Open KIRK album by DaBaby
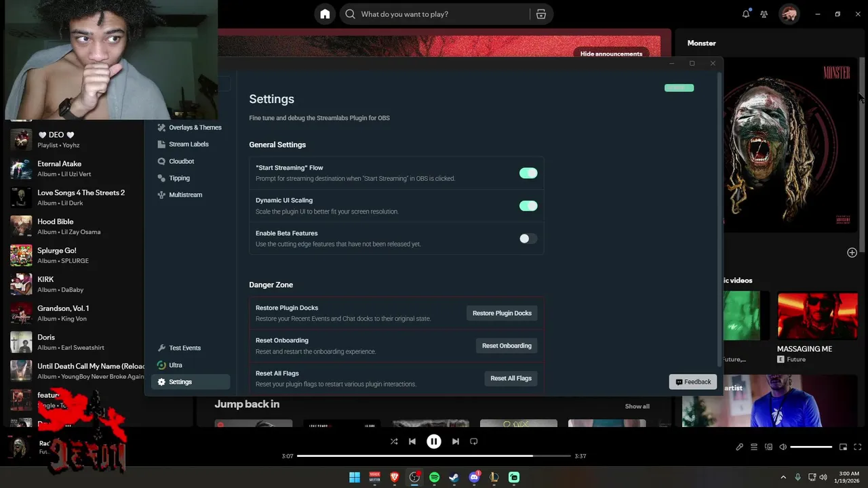The height and width of the screenshot is (488, 868). point(75,284)
